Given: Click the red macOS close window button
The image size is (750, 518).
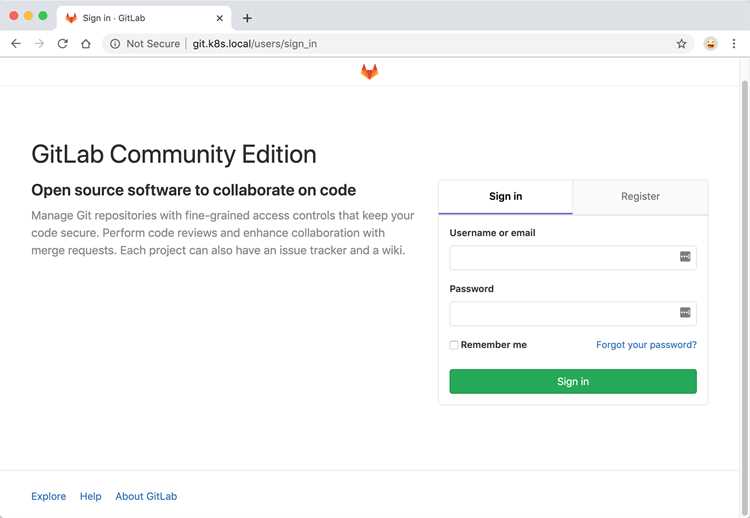Looking at the screenshot, I should [14, 16].
